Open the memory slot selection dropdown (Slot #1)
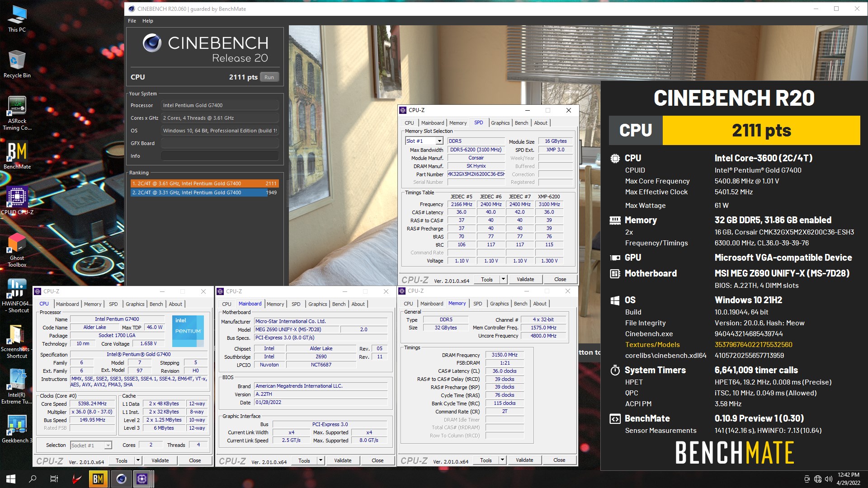The image size is (868, 488). pos(439,141)
